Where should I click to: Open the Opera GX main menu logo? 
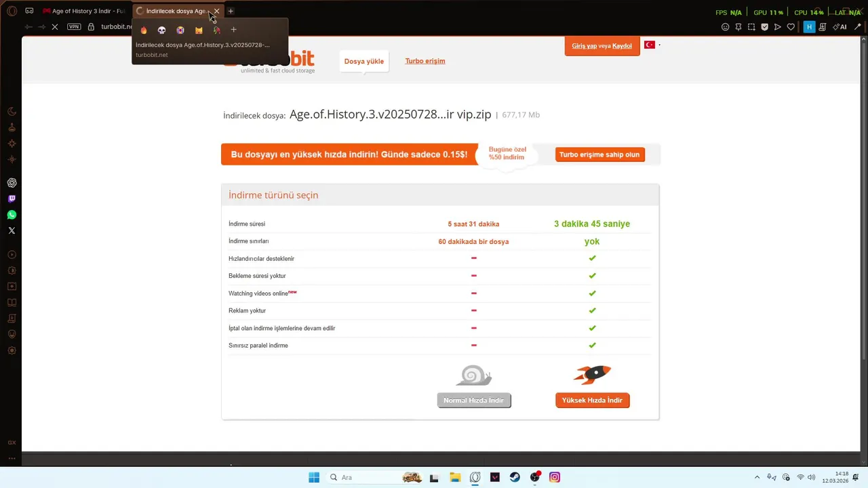pyautogui.click(x=12, y=11)
